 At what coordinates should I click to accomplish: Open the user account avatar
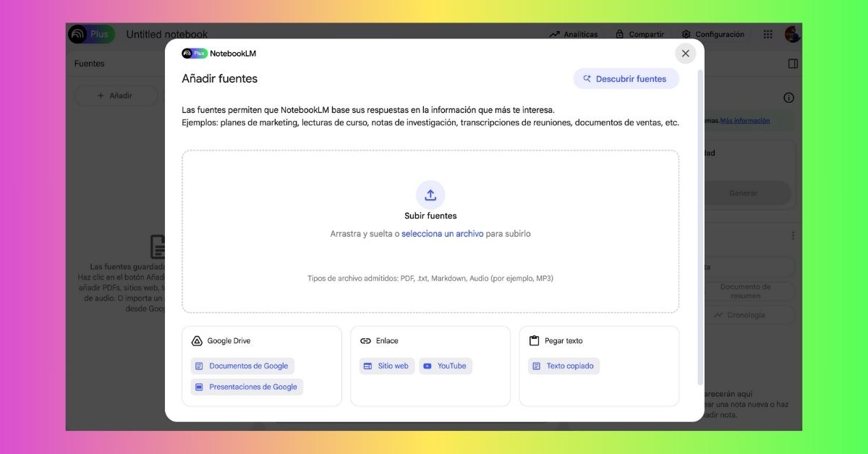[793, 34]
